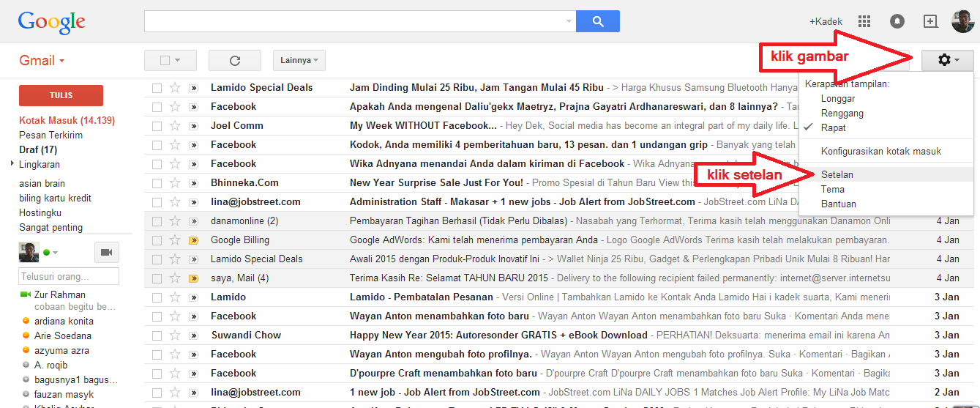This screenshot has height=408, width=980.
Task: Star the Lamido Special Deals Jam Dinding email
Action: click(x=175, y=88)
